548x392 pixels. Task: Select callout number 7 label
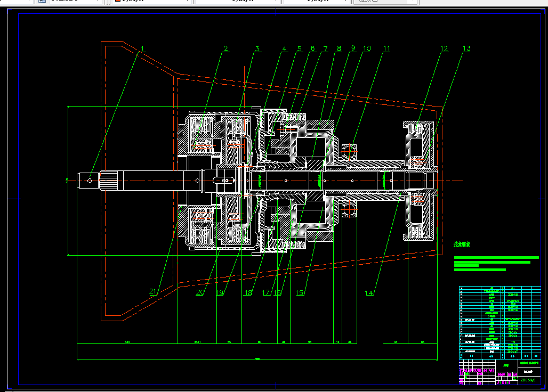[325, 48]
